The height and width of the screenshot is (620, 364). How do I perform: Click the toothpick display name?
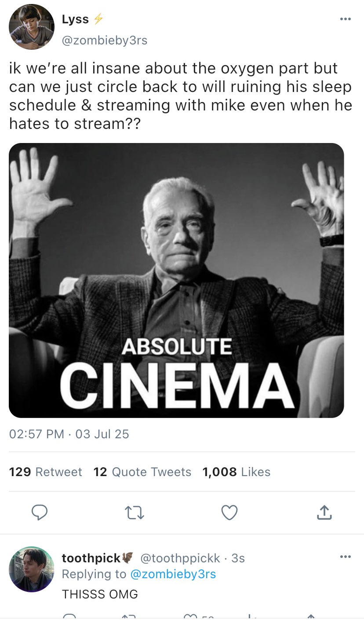point(91,558)
